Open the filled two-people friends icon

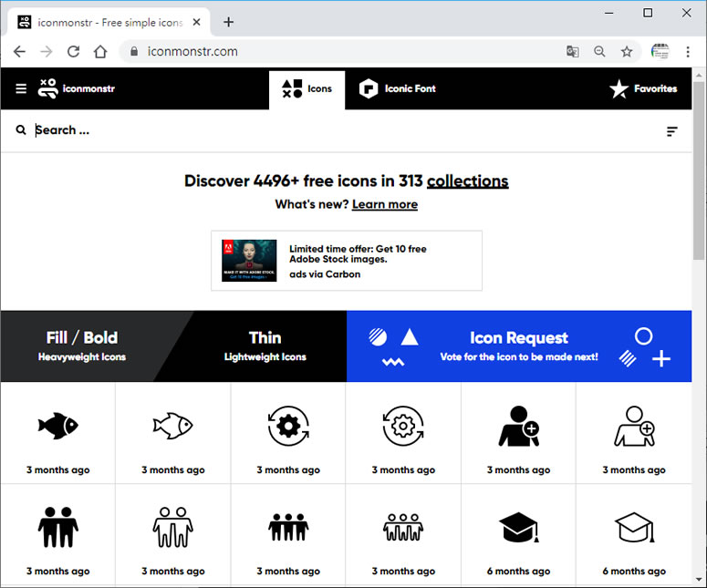click(x=57, y=527)
